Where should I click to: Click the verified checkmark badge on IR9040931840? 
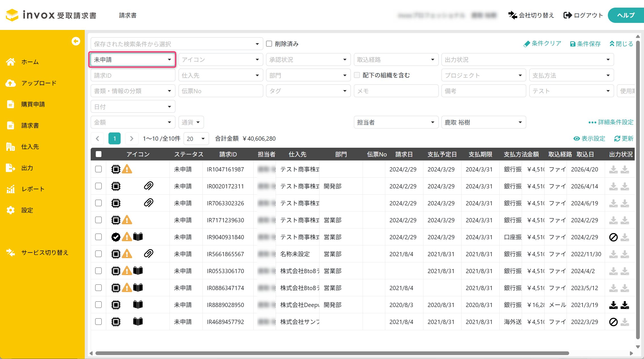click(116, 237)
